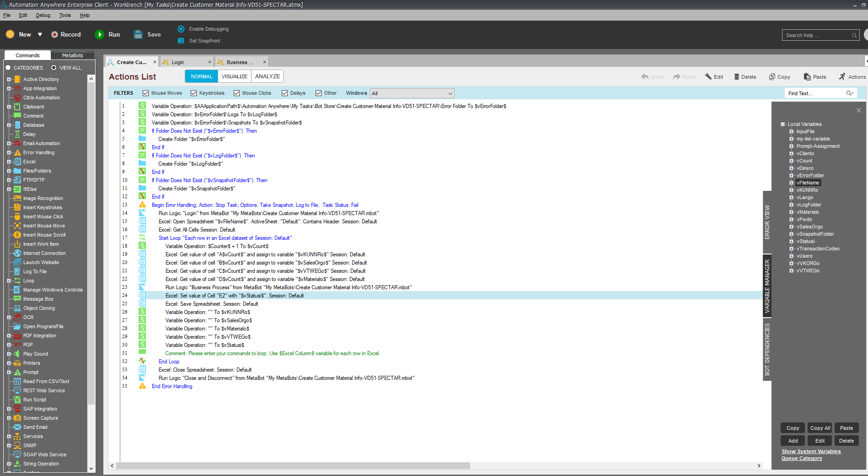The image size is (868, 476).
Task: Switch to the MetaBots tab
Action: pyautogui.click(x=72, y=55)
